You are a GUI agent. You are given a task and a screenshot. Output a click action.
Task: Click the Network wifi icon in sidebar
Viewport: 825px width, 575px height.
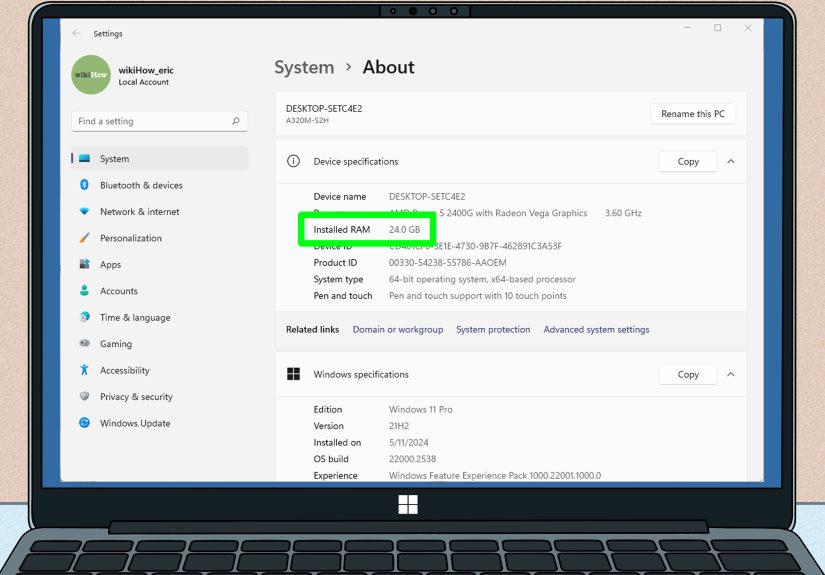(84, 211)
